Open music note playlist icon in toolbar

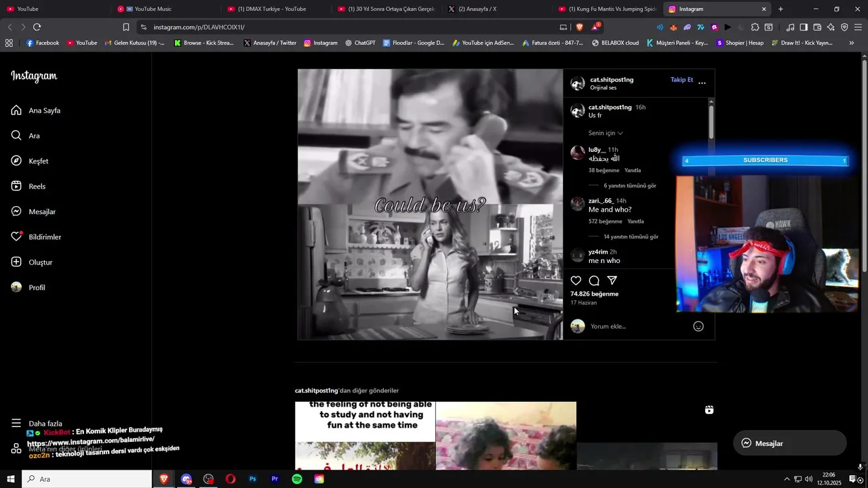pyautogui.click(x=790, y=27)
